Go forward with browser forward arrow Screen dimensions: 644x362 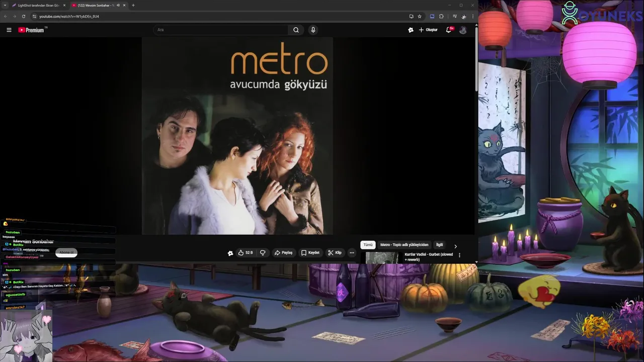tap(14, 16)
